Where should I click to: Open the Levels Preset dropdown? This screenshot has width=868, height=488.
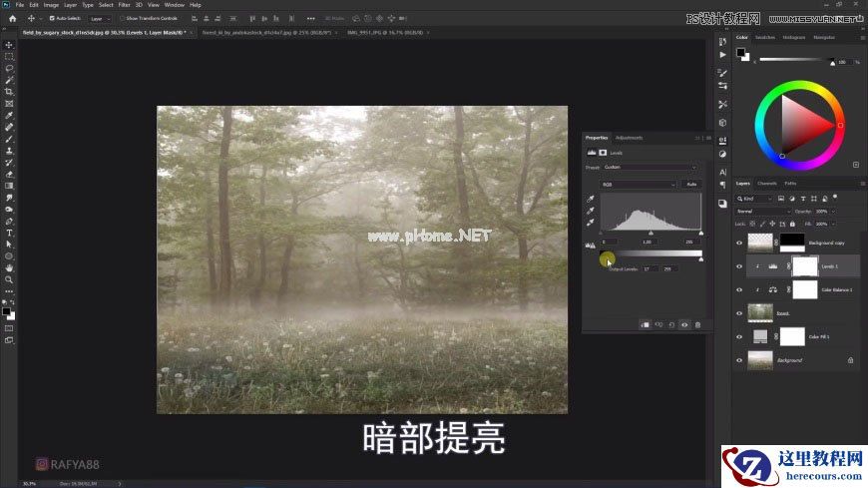650,168
